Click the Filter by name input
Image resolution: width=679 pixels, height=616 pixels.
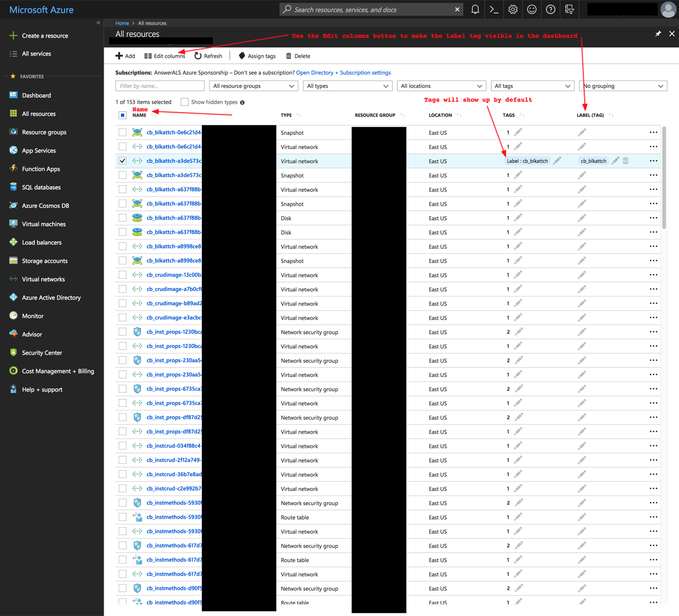[160, 86]
